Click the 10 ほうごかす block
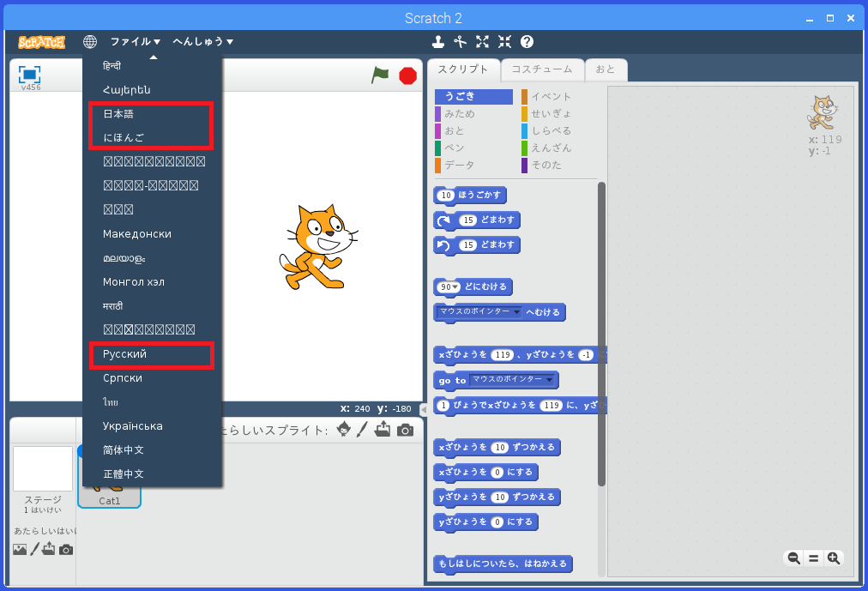This screenshot has height=591, width=868. click(470, 196)
